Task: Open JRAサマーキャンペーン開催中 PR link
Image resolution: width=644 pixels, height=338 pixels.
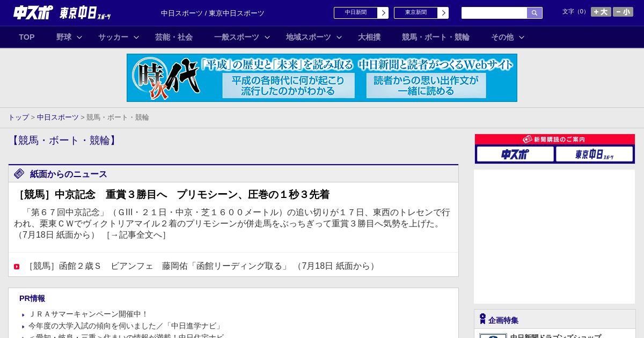Action: (89, 314)
